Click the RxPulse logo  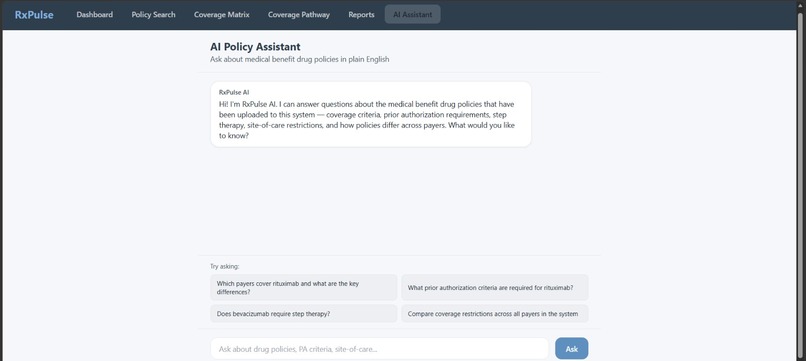(34, 14)
